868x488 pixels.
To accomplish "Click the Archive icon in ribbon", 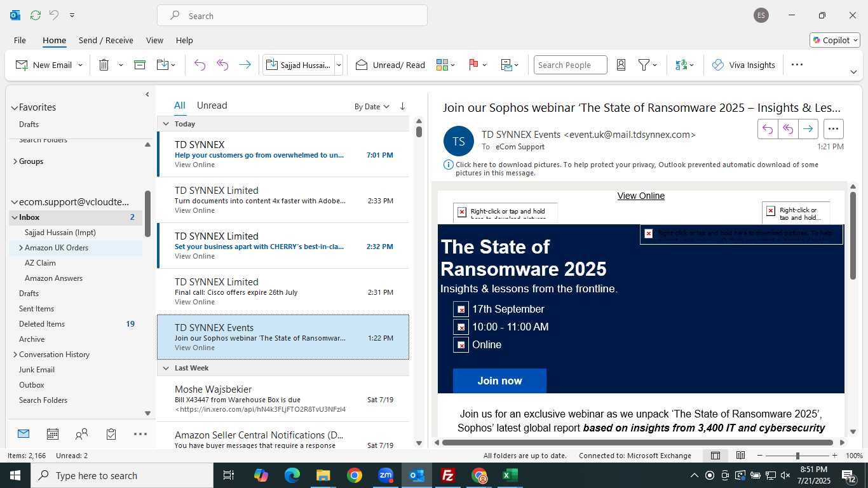I will (140, 65).
